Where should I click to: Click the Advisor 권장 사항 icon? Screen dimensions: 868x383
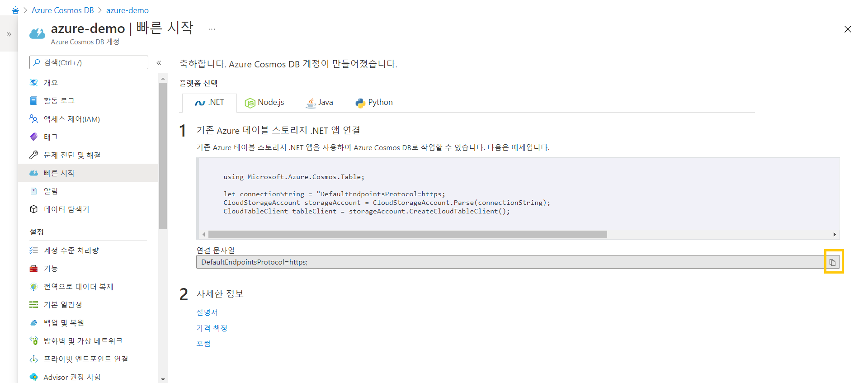[33, 377]
